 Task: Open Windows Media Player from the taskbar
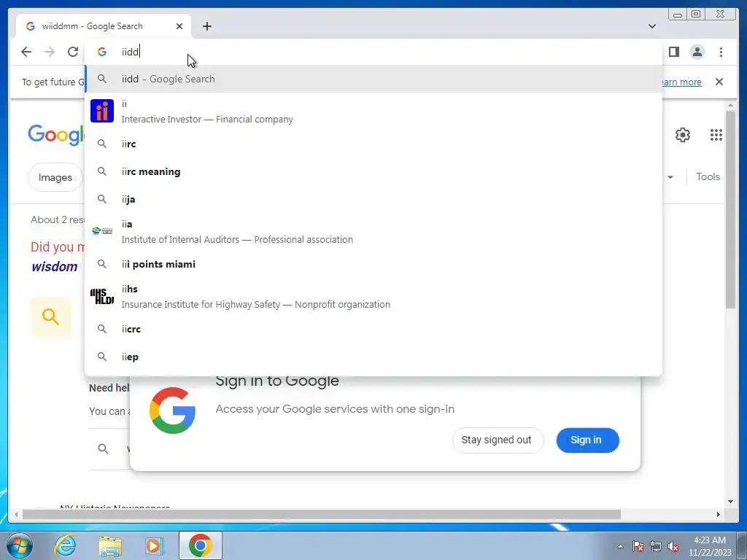click(x=154, y=545)
